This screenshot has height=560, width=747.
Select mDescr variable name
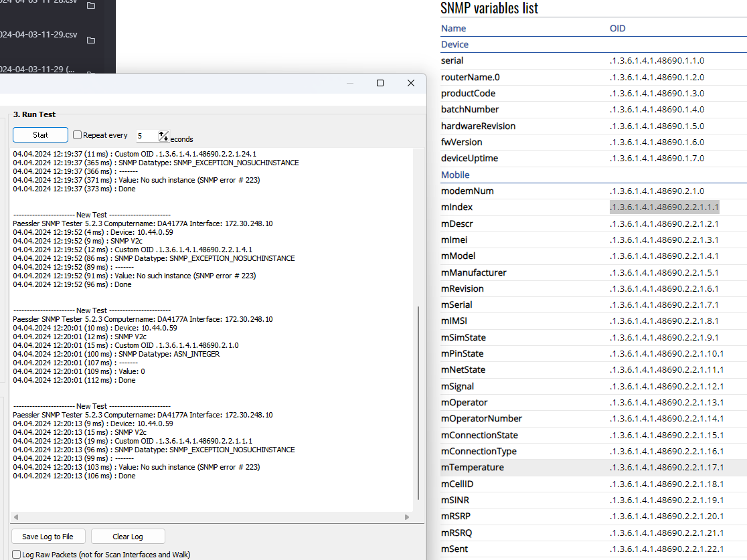click(x=457, y=224)
